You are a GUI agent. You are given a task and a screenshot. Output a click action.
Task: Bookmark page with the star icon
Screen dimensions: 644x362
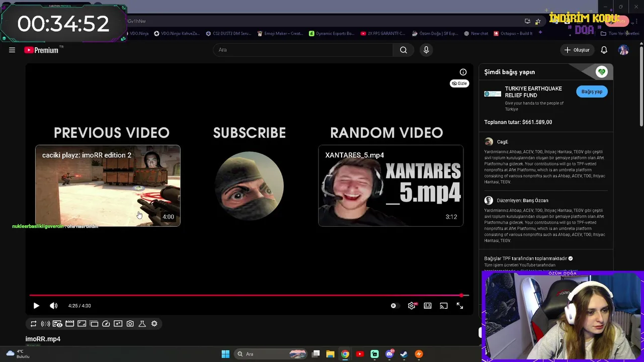click(538, 21)
